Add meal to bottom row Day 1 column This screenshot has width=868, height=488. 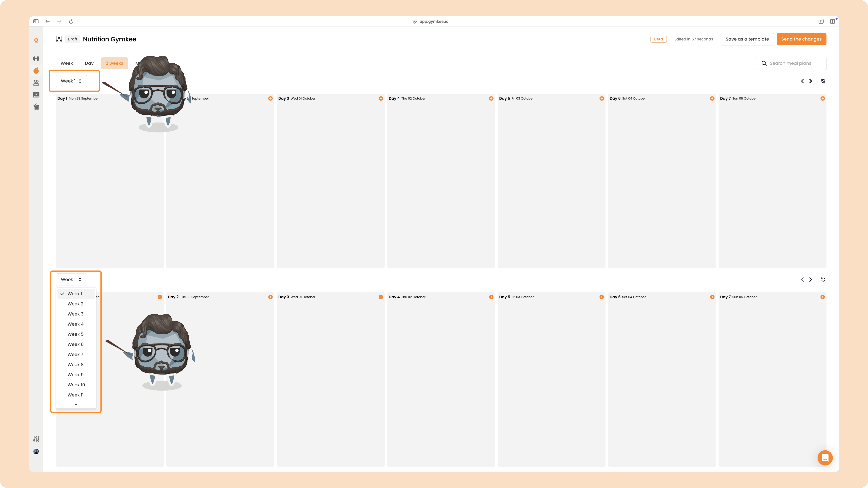tap(160, 297)
